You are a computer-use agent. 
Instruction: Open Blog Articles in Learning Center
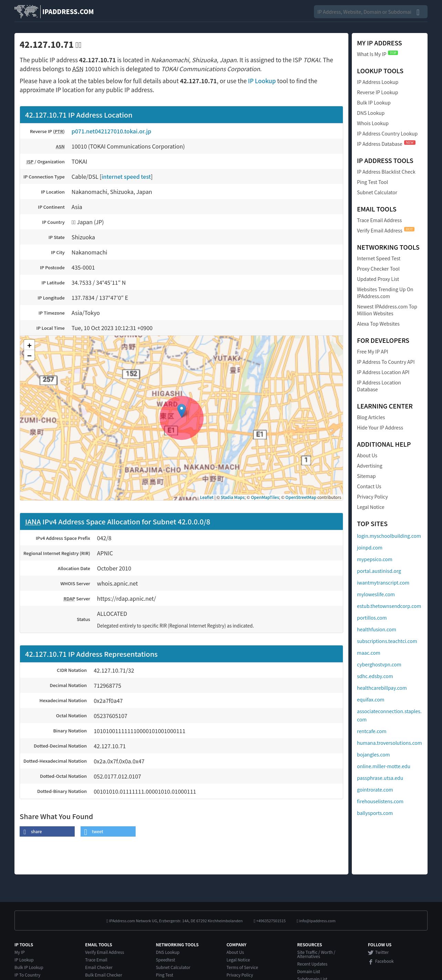(x=371, y=417)
